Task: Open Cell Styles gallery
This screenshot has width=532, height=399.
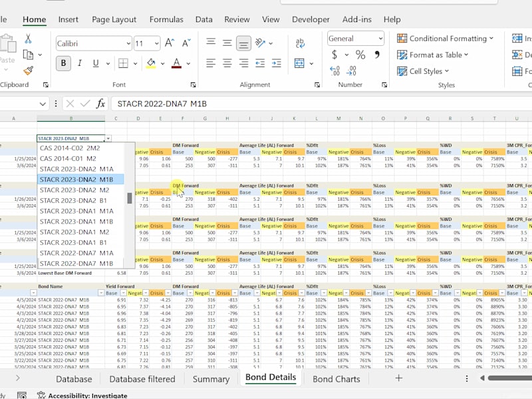Action: (423, 71)
